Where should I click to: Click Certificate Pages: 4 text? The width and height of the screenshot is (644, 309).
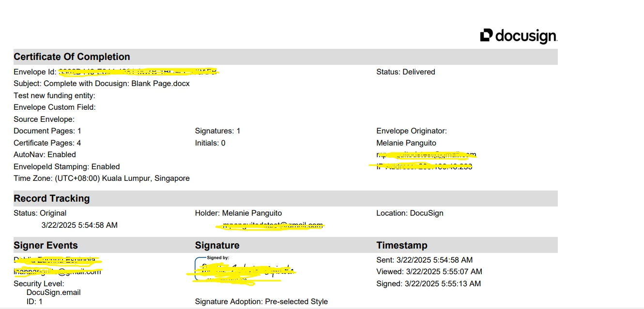coord(47,143)
